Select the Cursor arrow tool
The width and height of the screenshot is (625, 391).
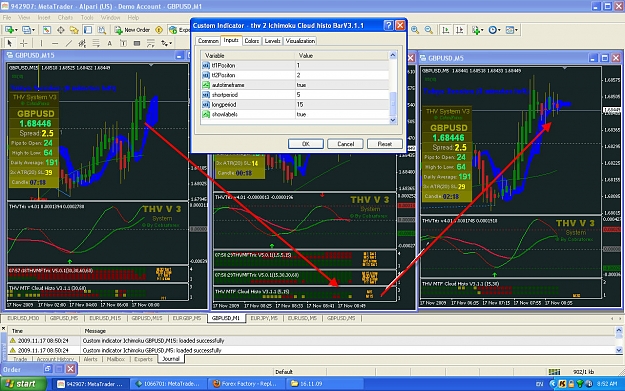10,43
